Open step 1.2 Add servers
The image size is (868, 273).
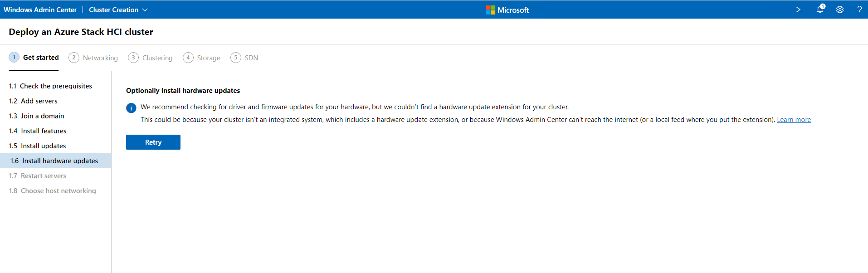pyautogui.click(x=39, y=101)
